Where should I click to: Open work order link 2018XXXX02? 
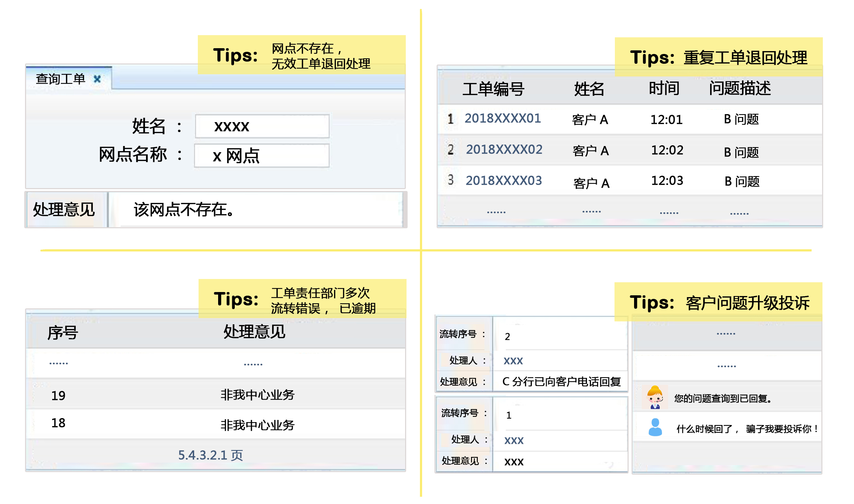(504, 150)
